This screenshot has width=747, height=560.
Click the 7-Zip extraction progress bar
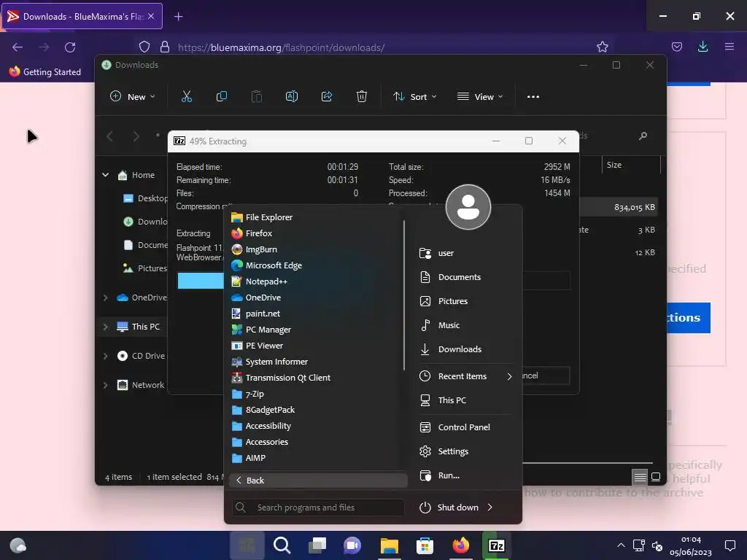373,281
